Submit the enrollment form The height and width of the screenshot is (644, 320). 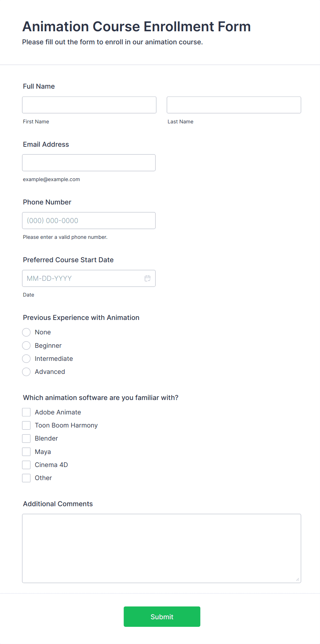pos(162,617)
